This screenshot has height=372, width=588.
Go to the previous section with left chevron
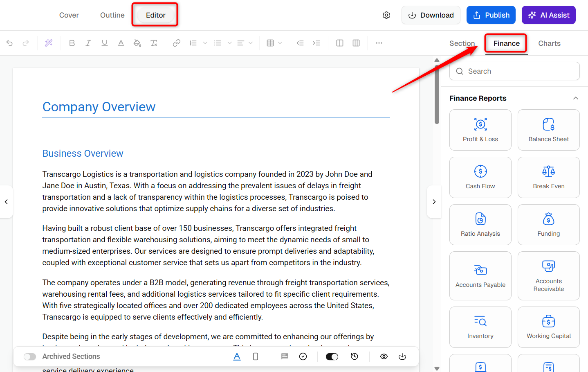pyautogui.click(x=6, y=202)
